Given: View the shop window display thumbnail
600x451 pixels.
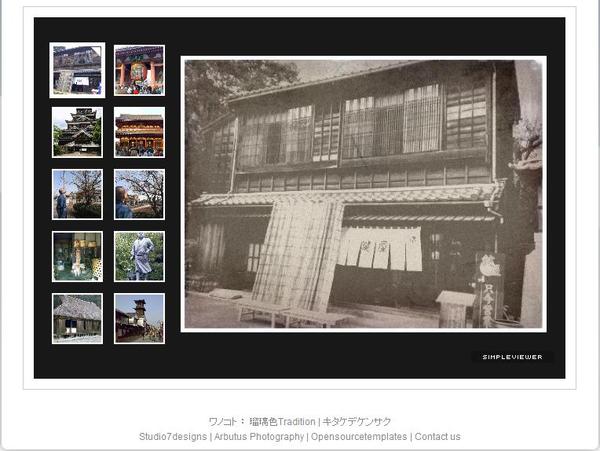Looking at the screenshot, I should (x=77, y=256).
